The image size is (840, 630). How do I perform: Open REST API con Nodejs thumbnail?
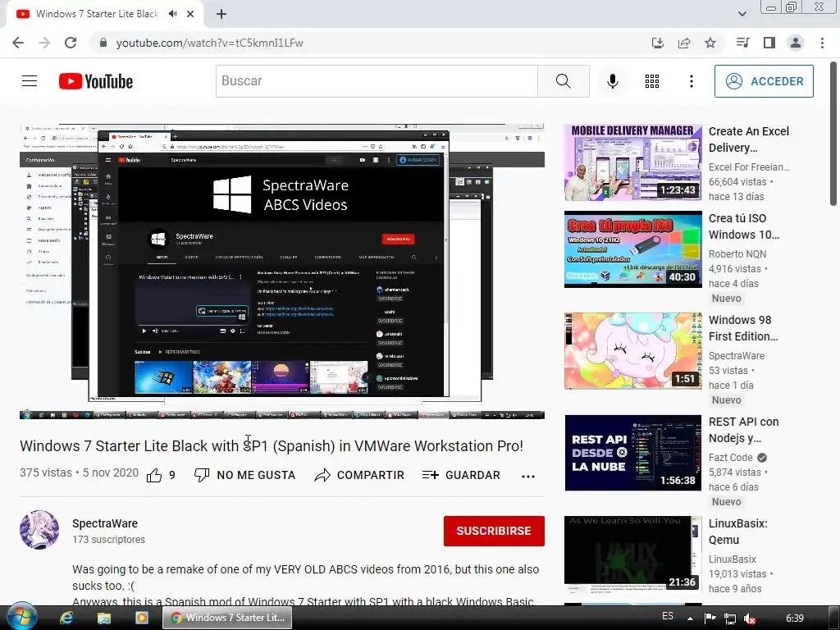coord(633,453)
